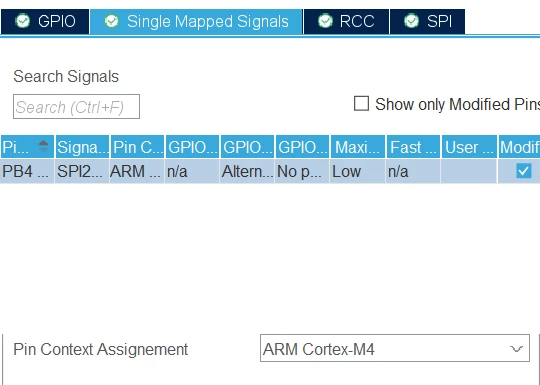
Task: Click the User label column header
Action: coord(469,147)
